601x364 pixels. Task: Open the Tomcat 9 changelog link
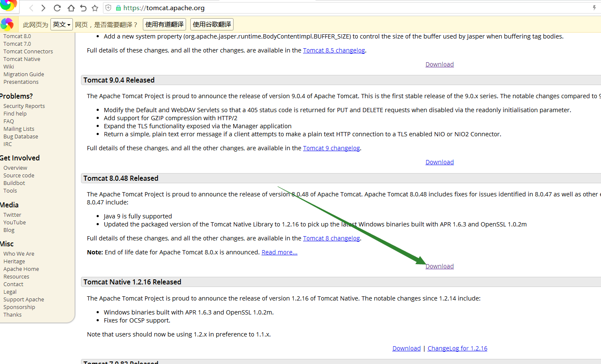click(331, 148)
